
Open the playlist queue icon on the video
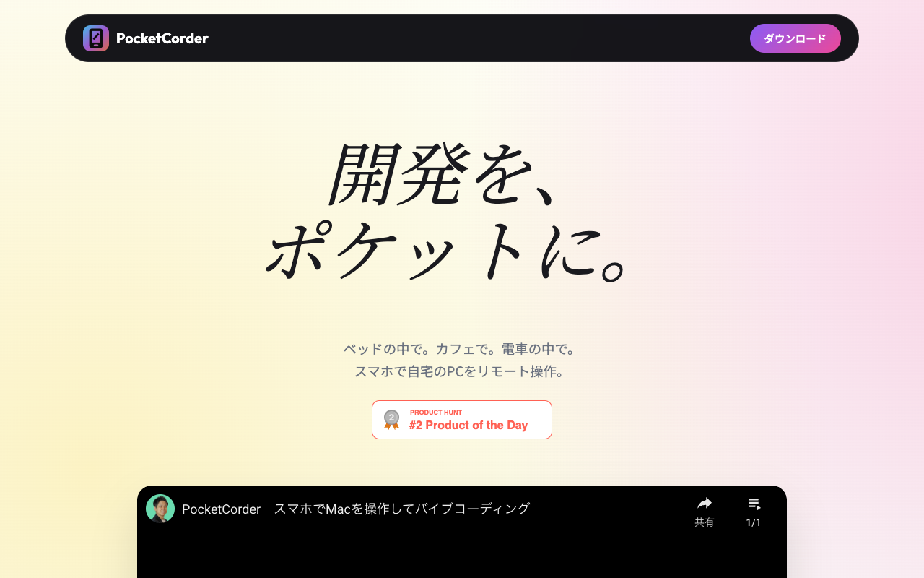(753, 502)
